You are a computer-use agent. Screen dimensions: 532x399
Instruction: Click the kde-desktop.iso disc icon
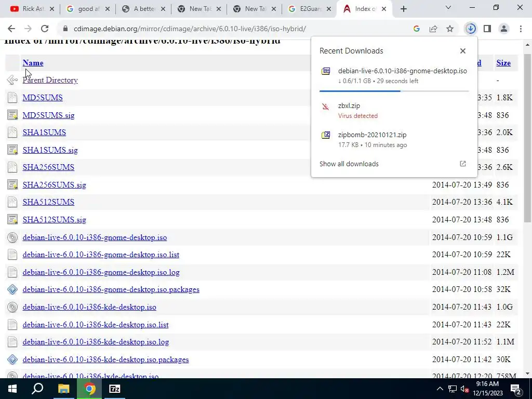pos(12,307)
